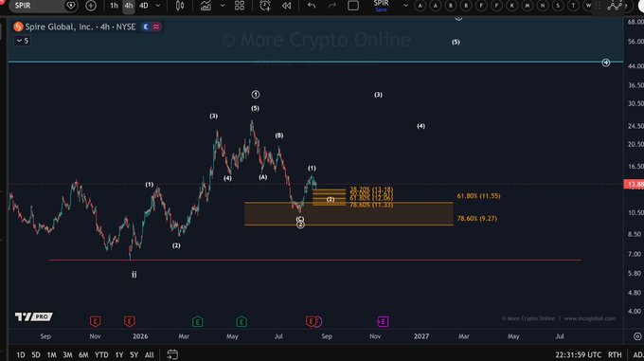Set chart range to 1Y

(119, 354)
